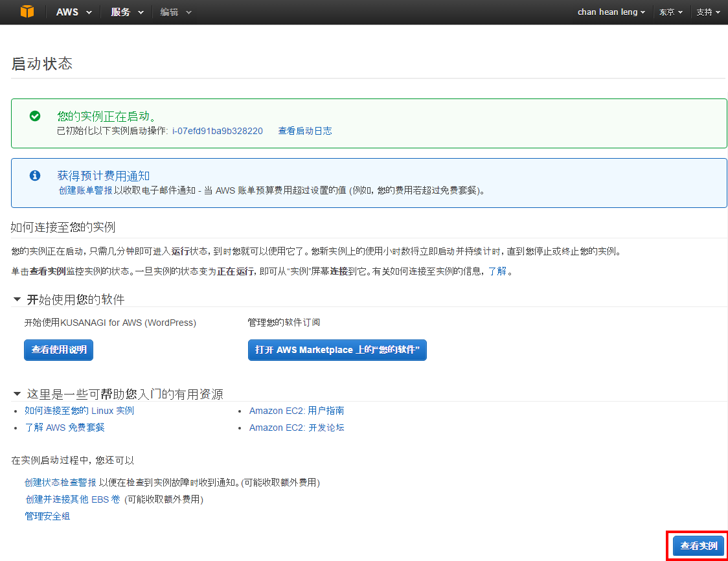Collapse the 开始使用您的软件 section
728x561 pixels.
point(17,299)
